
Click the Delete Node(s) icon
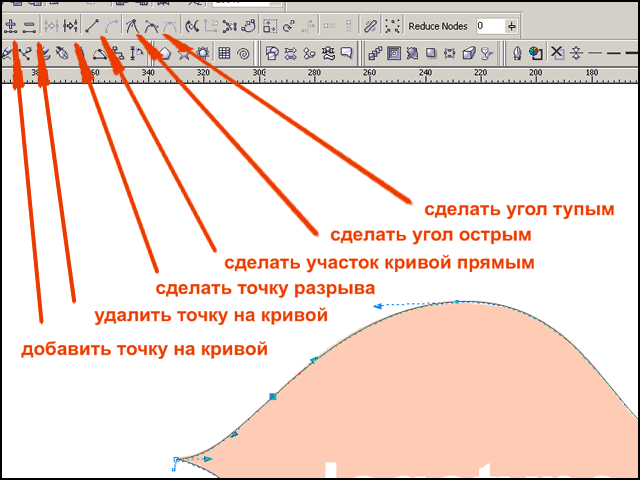pyautogui.click(x=29, y=27)
